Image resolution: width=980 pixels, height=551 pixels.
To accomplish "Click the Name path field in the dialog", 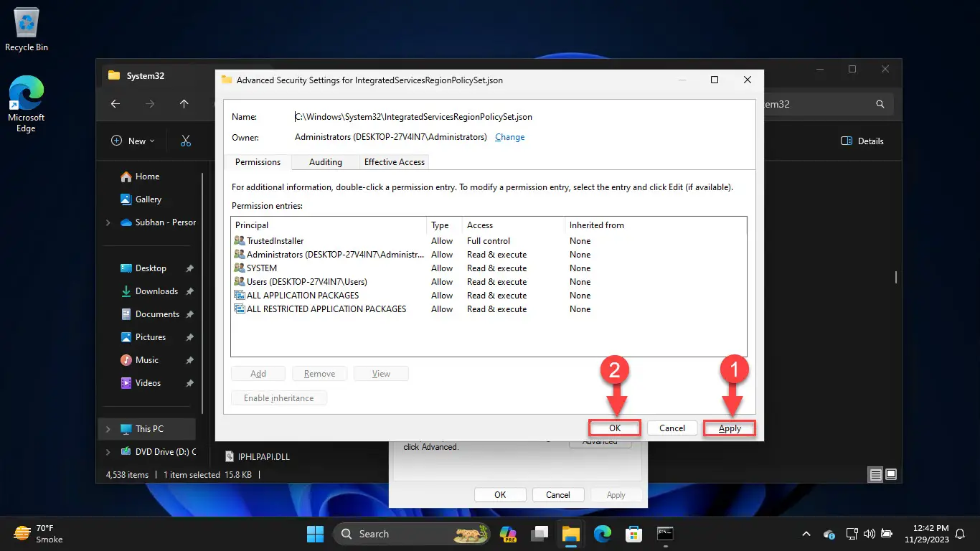I will 414,116.
